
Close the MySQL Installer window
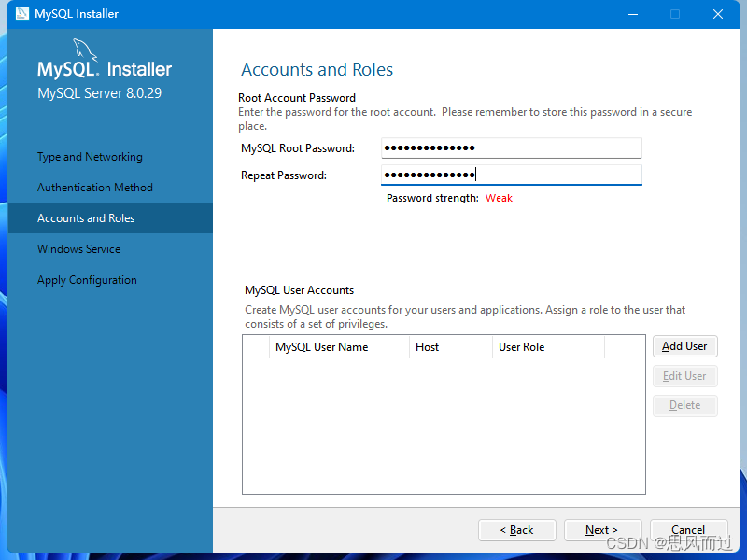pyautogui.click(x=718, y=14)
